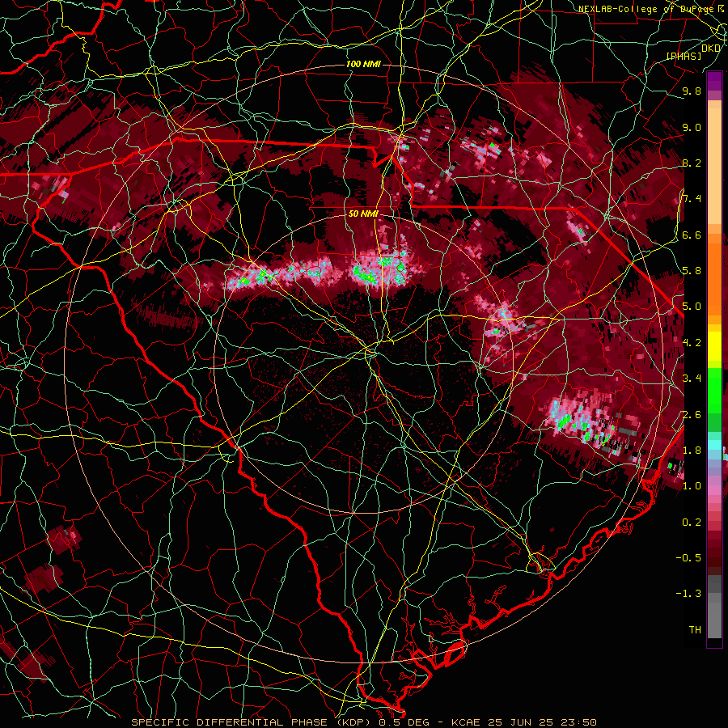The height and width of the screenshot is (728, 728).
Task: Click the TH threshold label on the scale
Action: tap(695, 630)
